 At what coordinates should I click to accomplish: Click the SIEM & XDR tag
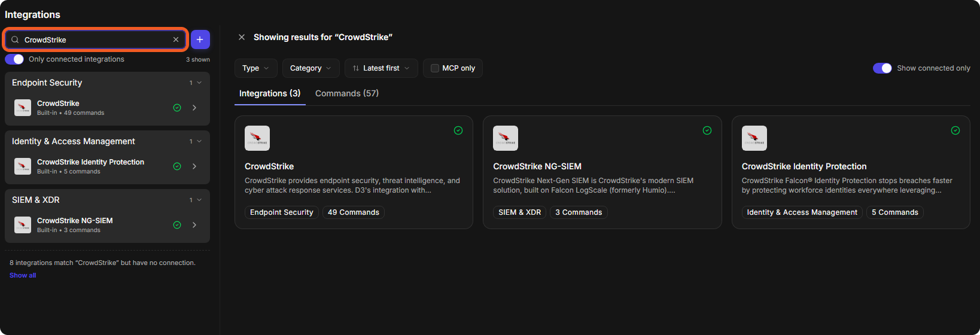pos(520,212)
